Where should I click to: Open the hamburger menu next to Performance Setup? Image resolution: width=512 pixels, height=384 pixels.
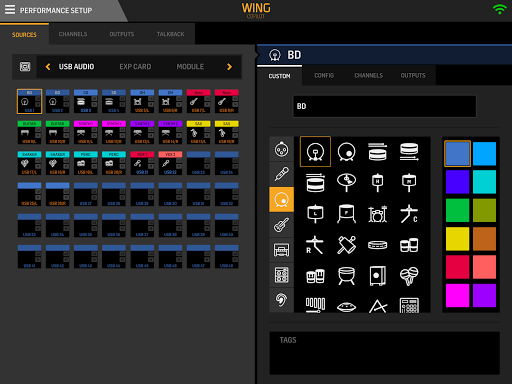click(10, 10)
